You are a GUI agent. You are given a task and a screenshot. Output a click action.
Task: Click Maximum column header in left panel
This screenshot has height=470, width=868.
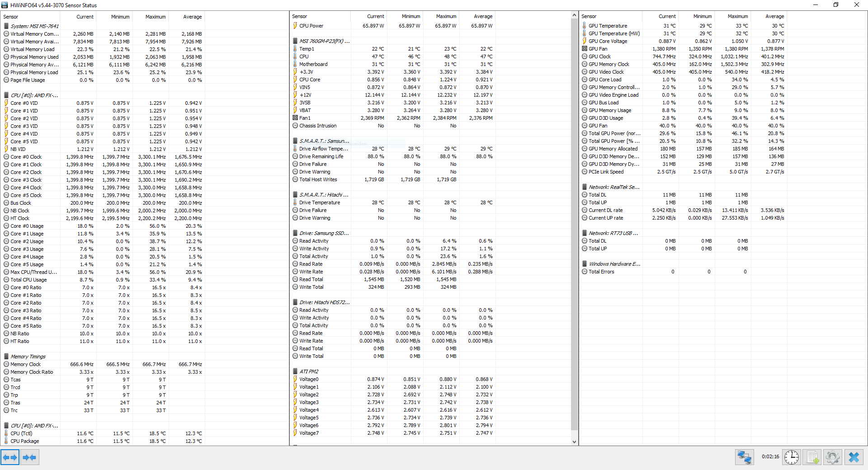tap(155, 17)
